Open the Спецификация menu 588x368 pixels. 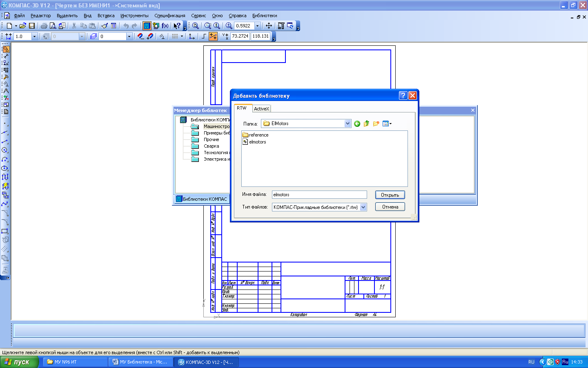click(170, 16)
